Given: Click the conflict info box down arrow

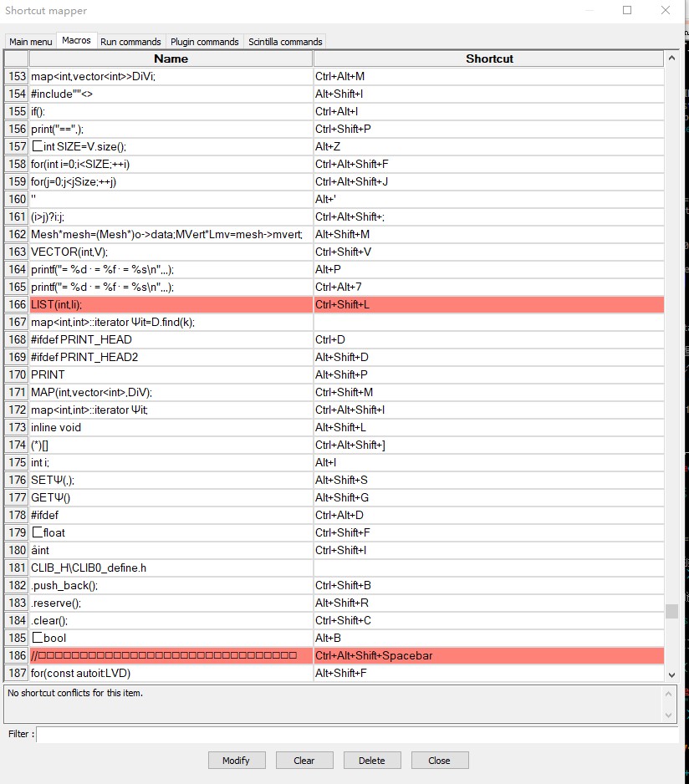Looking at the screenshot, I should click(668, 715).
